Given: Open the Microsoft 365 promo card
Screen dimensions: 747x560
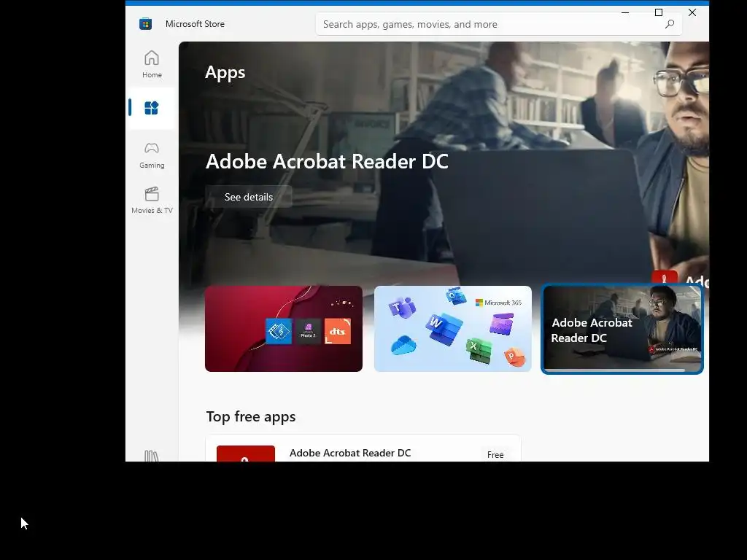Looking at the screenshot, I should tap(452, 329).
